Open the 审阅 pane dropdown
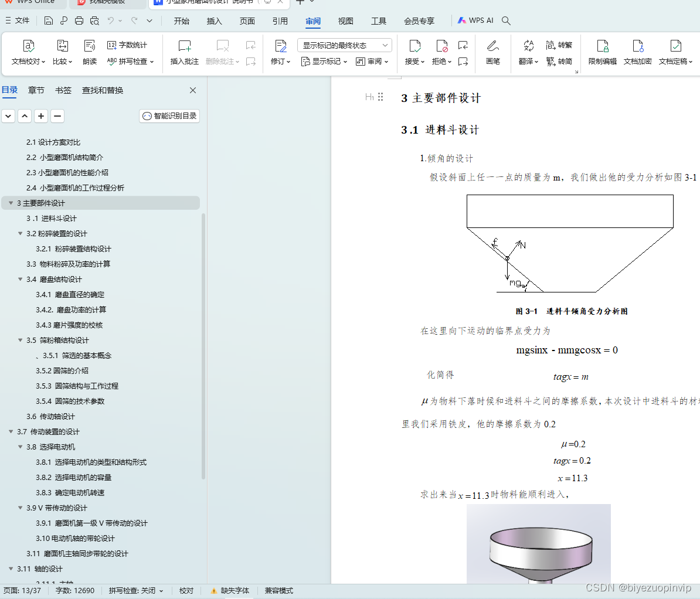This screenshot has height=599, width=700. coord(372,61)
